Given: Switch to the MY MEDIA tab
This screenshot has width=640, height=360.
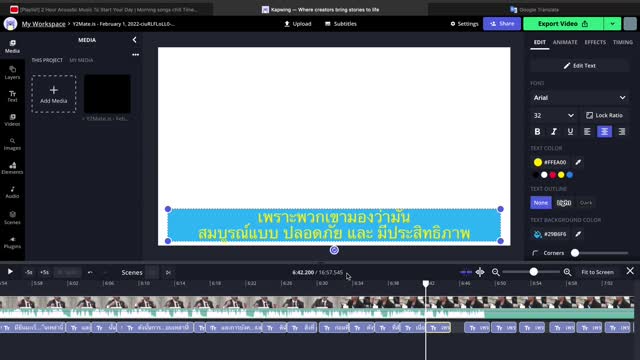Looking at the screenshot, I should (81, 60).
